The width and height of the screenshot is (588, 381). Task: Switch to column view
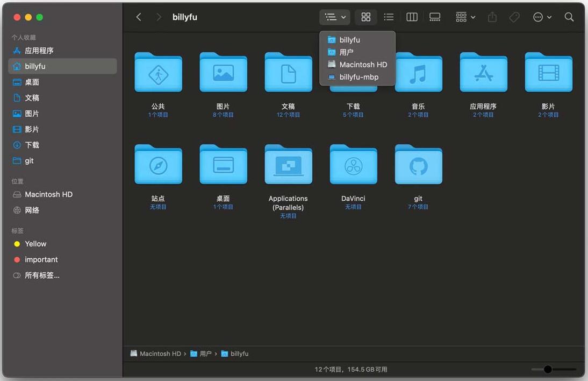coord(412,17)
